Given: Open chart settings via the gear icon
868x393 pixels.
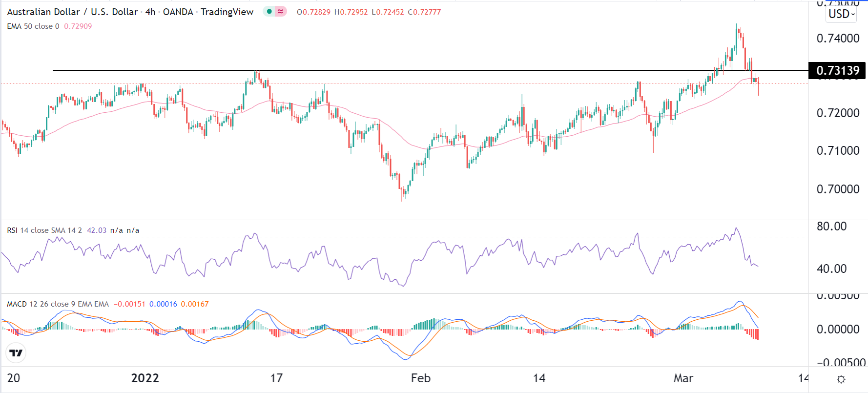Looking at the screenshot, I should [x=841, y=379].
